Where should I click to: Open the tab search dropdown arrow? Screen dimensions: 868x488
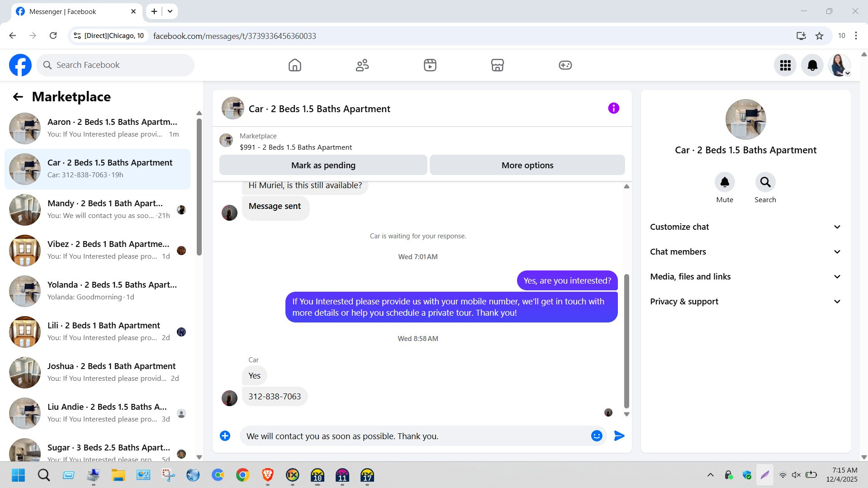[170, 11]
